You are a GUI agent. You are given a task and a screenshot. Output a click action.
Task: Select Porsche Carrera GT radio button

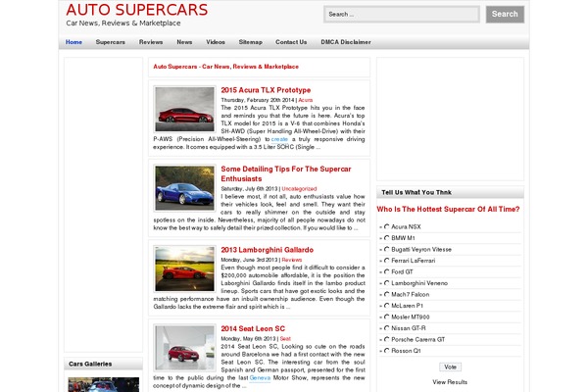pos(387,339)
